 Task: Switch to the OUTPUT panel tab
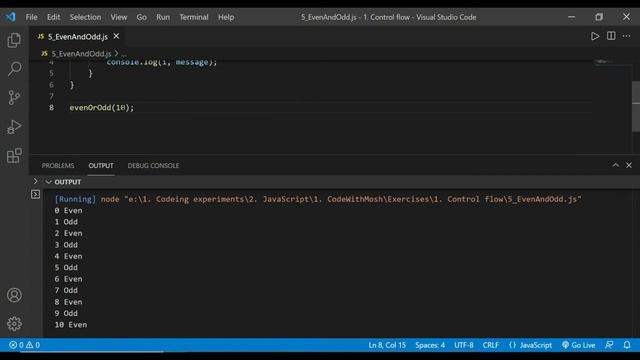tap(101, 165)
